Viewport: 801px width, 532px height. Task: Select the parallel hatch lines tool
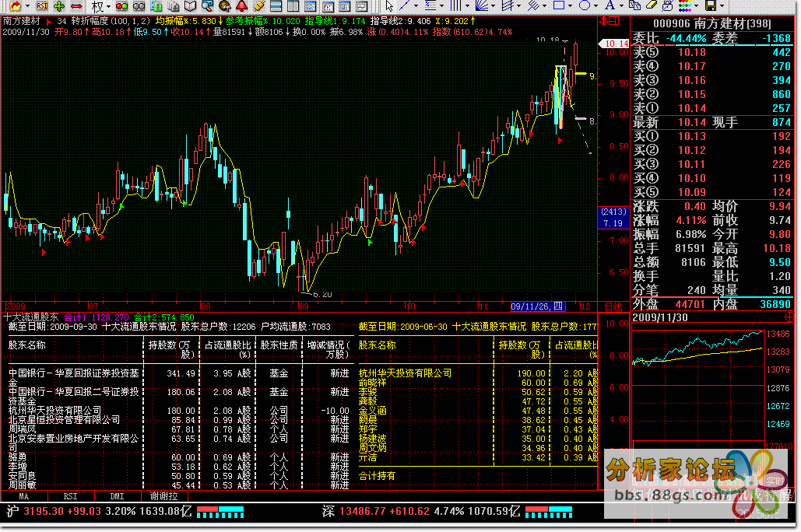pos(533,5)
